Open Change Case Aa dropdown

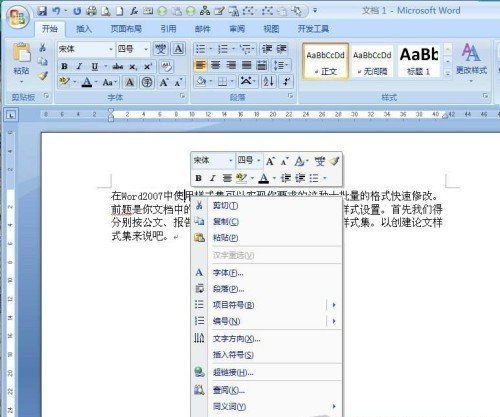pos(109,82)
